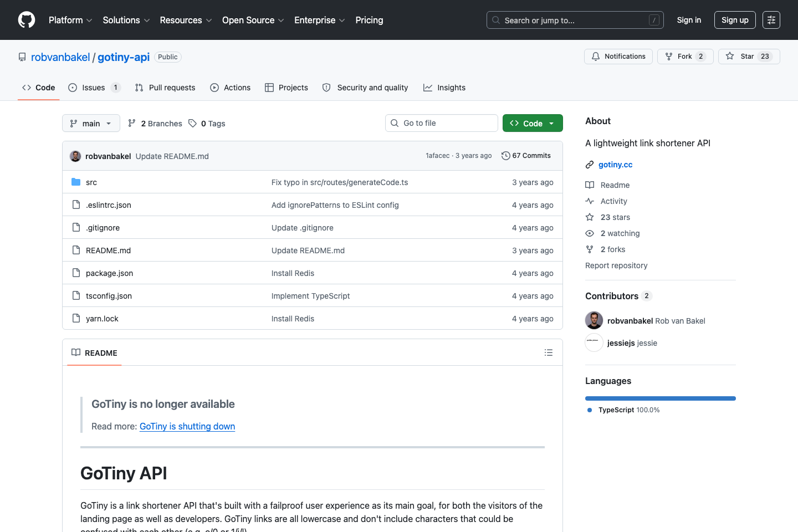The image size is (798, 532).
Task: Click the TypeScript language percentage bar
Action: (x=660, y=398)
